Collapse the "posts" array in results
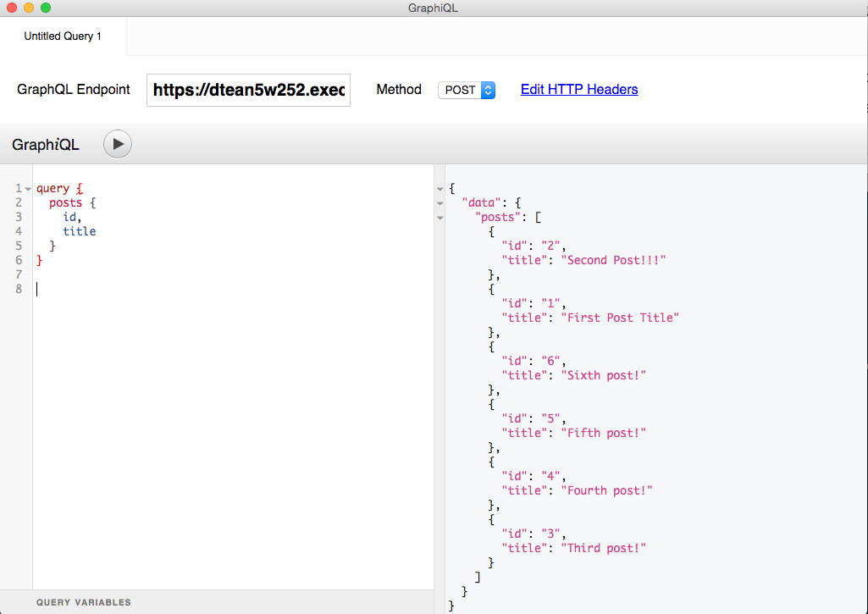Screen dimensions: 868x614 (440, 218)
